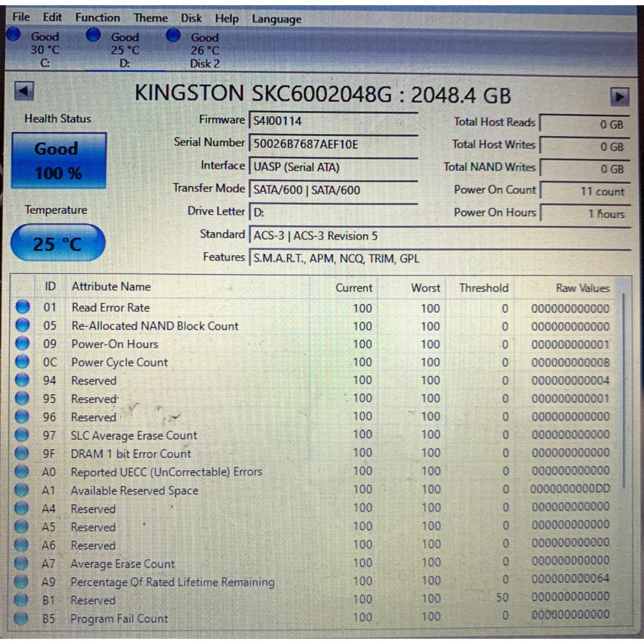Screen dimensions: 644x644
Task: Click the Current column header
Action: (354, 288)
